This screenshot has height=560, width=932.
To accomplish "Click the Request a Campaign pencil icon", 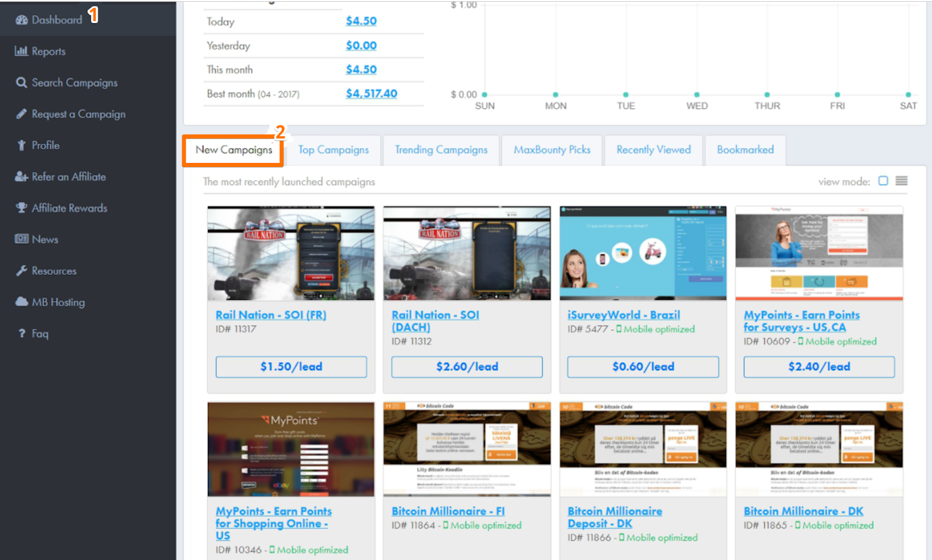I will point(22,114).
